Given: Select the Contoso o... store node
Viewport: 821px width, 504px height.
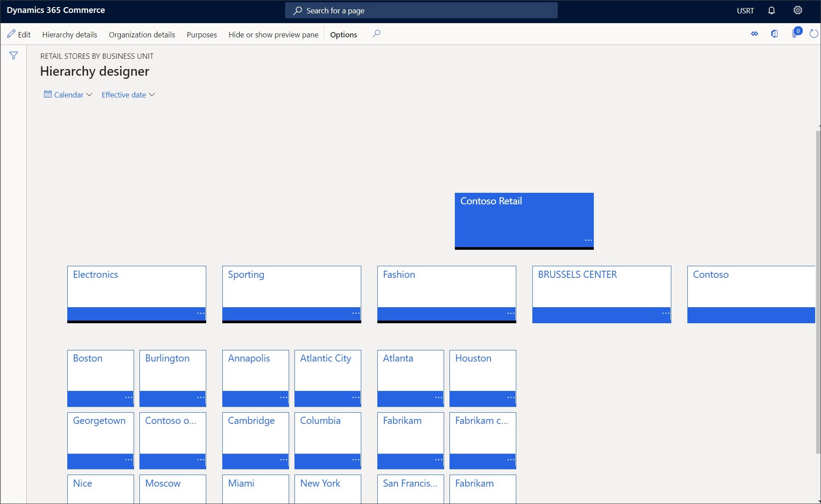Looking at the screenshot, I should 173,440.
